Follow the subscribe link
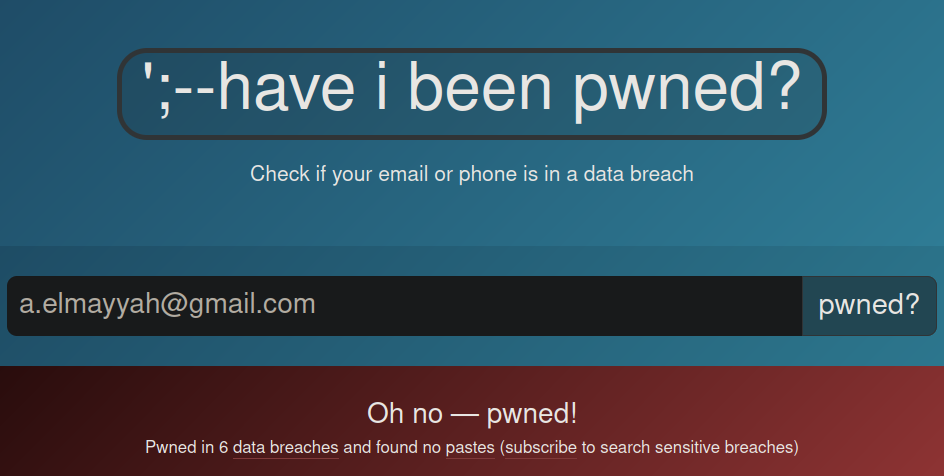The height and width of the screenshot is (476, 944). pos(541,448)
